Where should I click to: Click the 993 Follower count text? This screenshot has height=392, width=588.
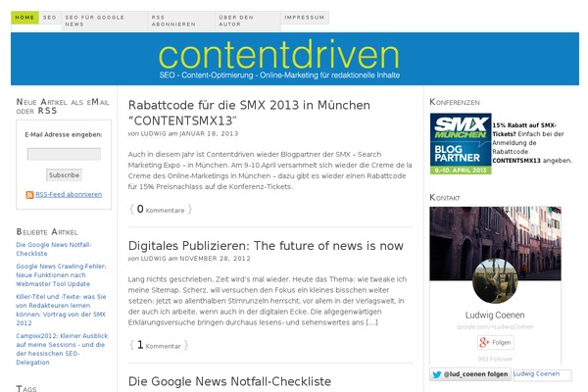tap(495, 359)
